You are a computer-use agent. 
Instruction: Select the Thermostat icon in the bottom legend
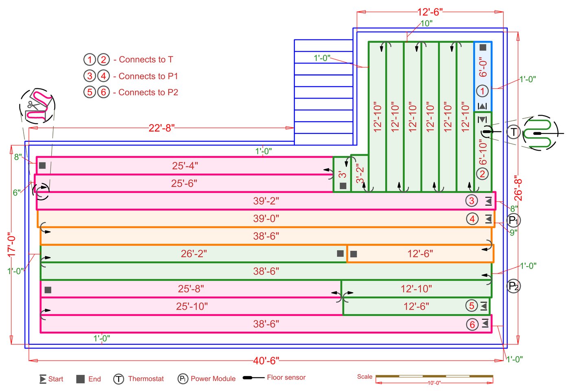tap(118, 379)
